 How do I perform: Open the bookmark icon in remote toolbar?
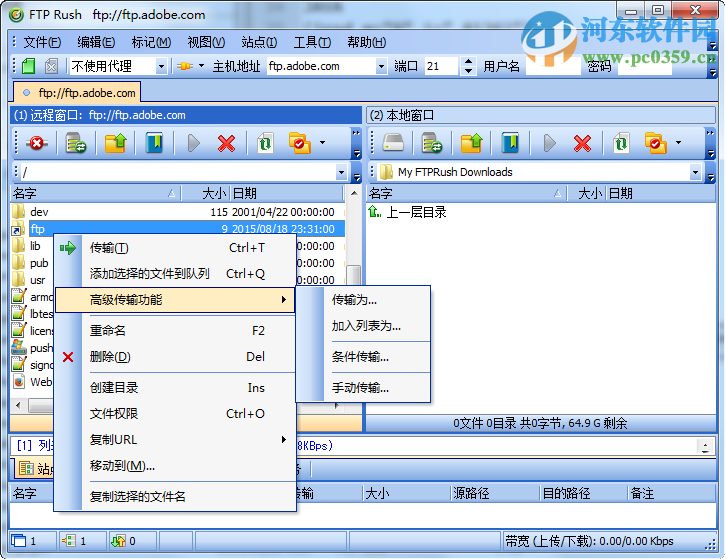(x=154, y=143)
